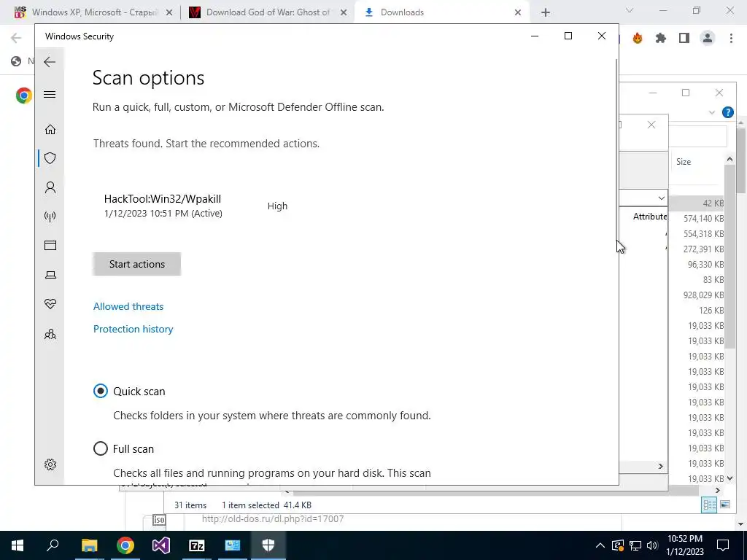Open a new Chrome tab
Image resolution: width=747 pixels, height=560 pixels.
(546, 13)
